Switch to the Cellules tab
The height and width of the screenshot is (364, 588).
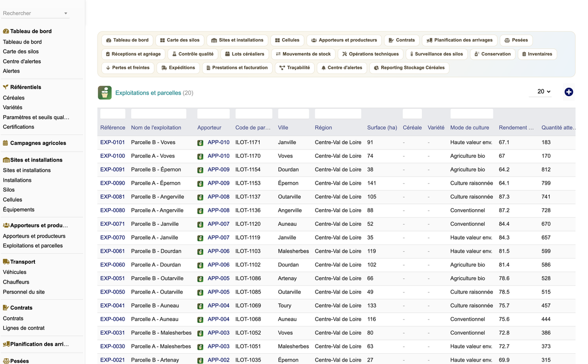[x=287, y=40]
